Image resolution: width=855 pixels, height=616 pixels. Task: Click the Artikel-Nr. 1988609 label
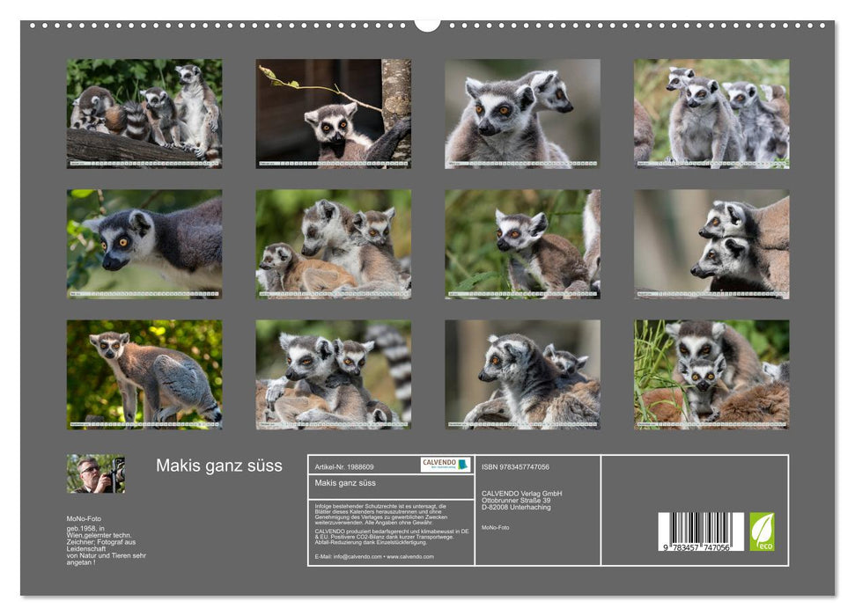pyautogui.click(x=343, y=466)
